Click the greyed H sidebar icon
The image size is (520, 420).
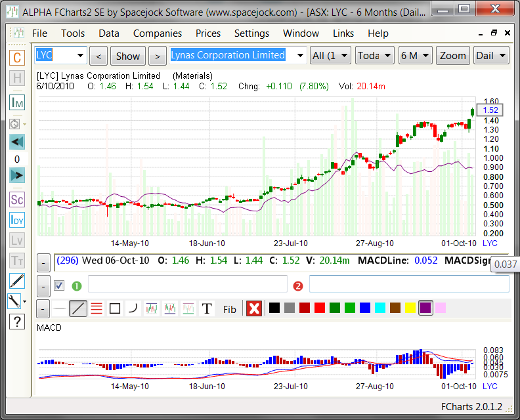coord(17,78)
